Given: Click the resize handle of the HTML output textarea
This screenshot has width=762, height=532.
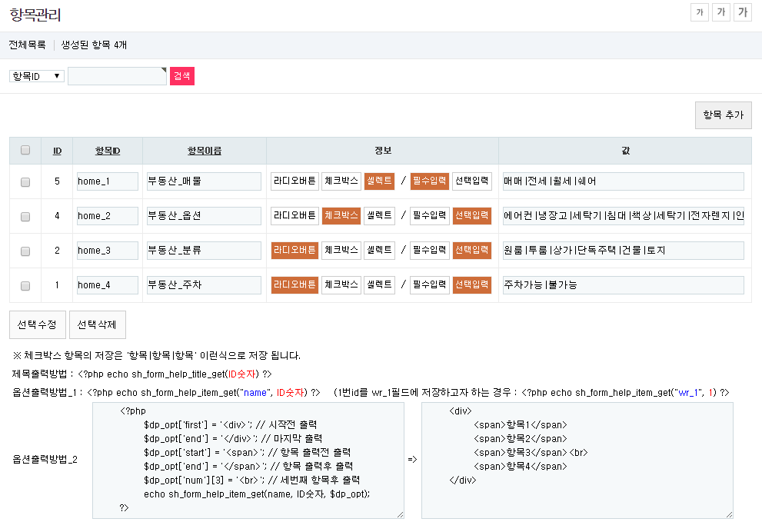Looking at the screenshot, I should coord(728,514).
